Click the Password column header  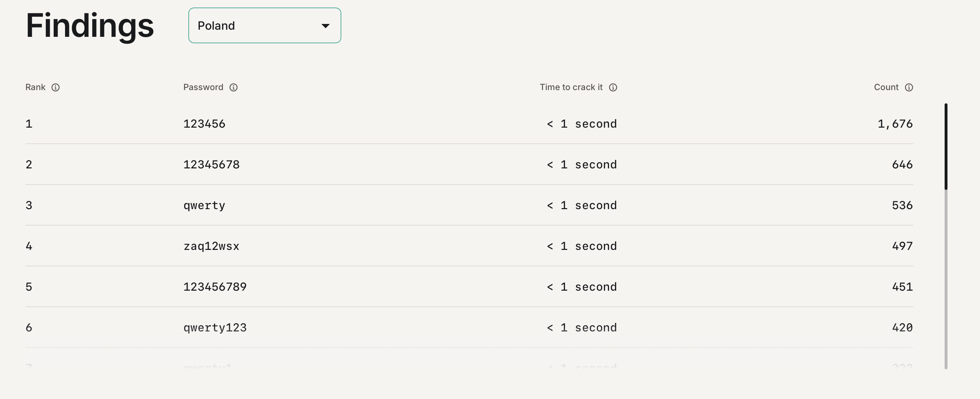tap(203, 87)
